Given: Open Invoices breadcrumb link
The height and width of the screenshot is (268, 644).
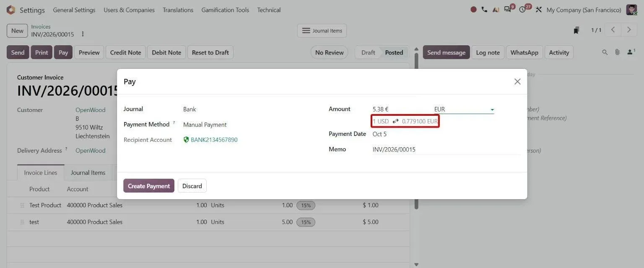Looking at the screenshot, I should [x=41, y=27].
